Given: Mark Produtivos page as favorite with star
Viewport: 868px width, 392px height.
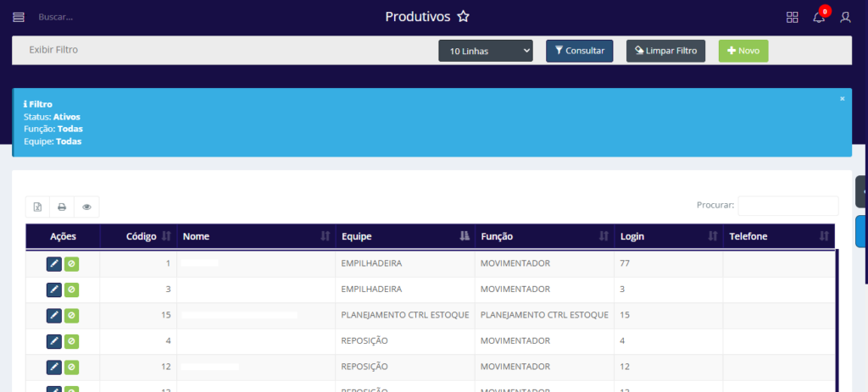Looking at the screenshot, I should [463, 17].
